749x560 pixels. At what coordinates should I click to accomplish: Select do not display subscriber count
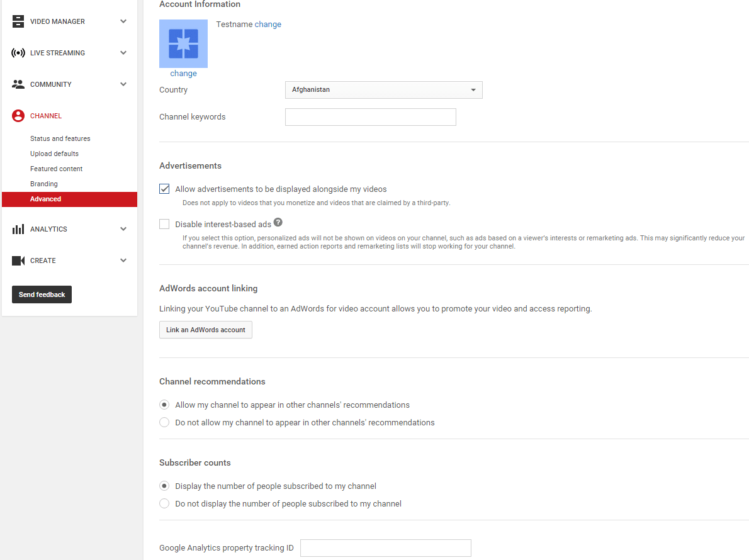coord(164,503)
